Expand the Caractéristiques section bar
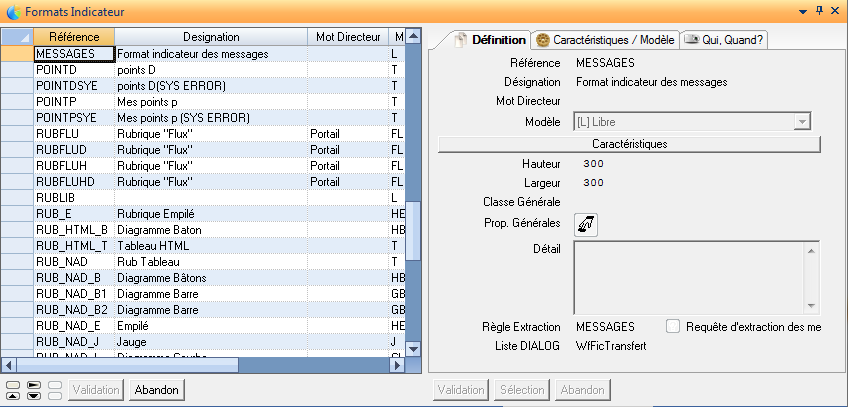 click(628, 144)
